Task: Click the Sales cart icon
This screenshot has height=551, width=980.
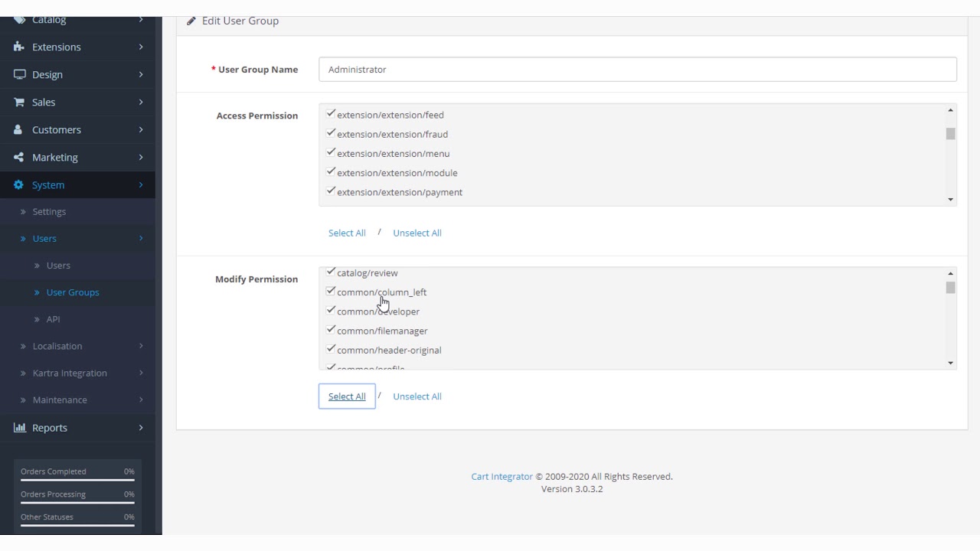Action: pyautogui.click(x=19, y=102)
